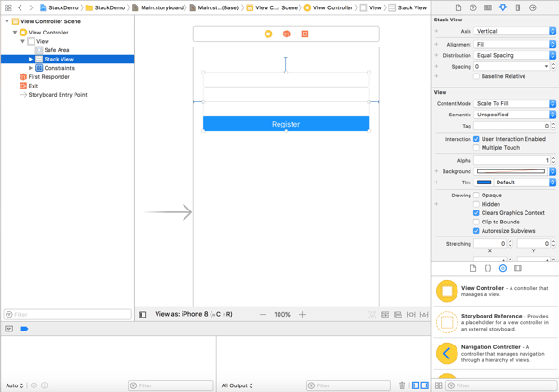Show the console pane button
The height and width of the screenshot is (392, 559).
pos(424,385)
